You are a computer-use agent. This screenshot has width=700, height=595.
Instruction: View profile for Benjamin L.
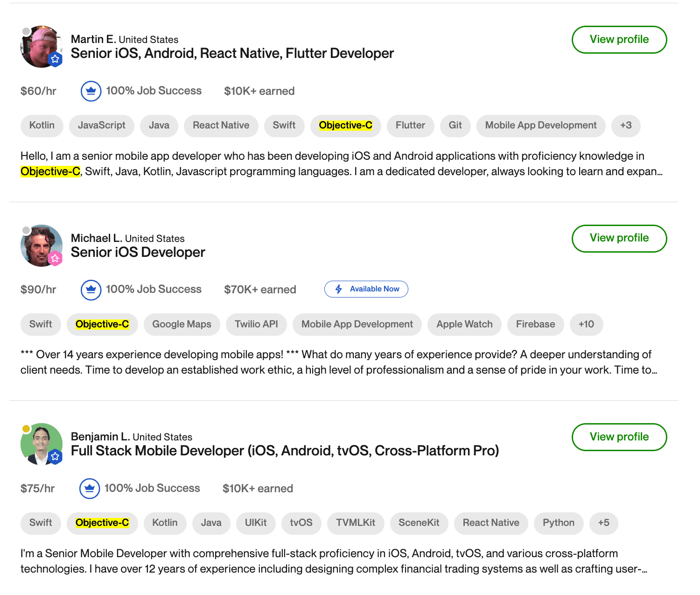[619, 437]
